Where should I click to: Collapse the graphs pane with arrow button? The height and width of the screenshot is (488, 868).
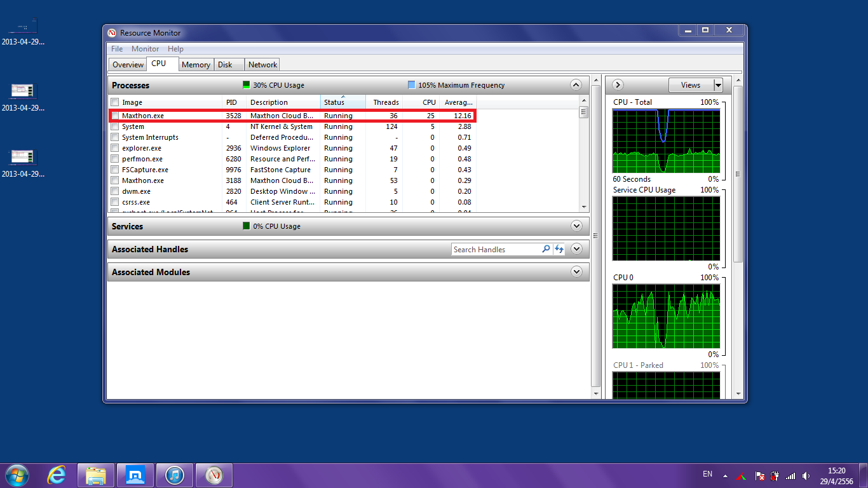[618, 85]
